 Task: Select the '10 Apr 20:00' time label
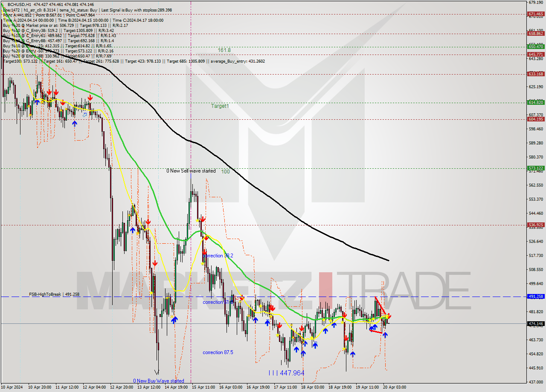click(x=40, y=387)
